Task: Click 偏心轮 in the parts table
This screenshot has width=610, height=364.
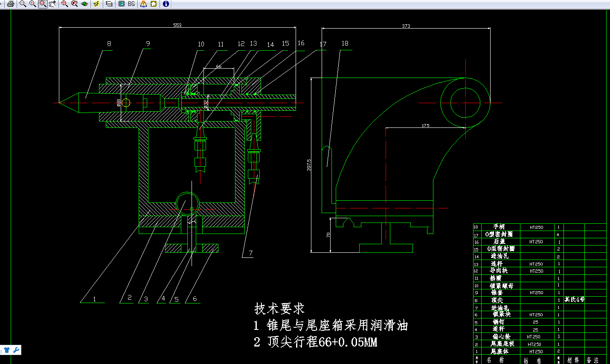Action: (x=502, y=337)
